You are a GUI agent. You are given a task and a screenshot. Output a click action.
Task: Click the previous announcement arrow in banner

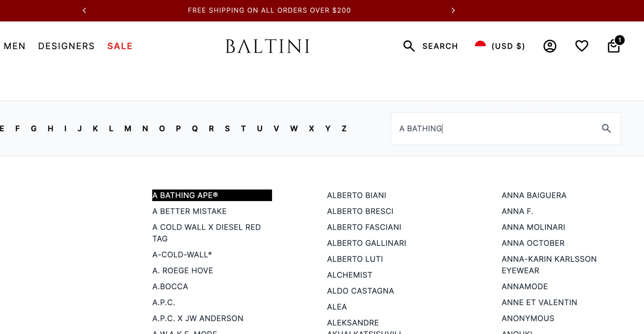[85, 11]
